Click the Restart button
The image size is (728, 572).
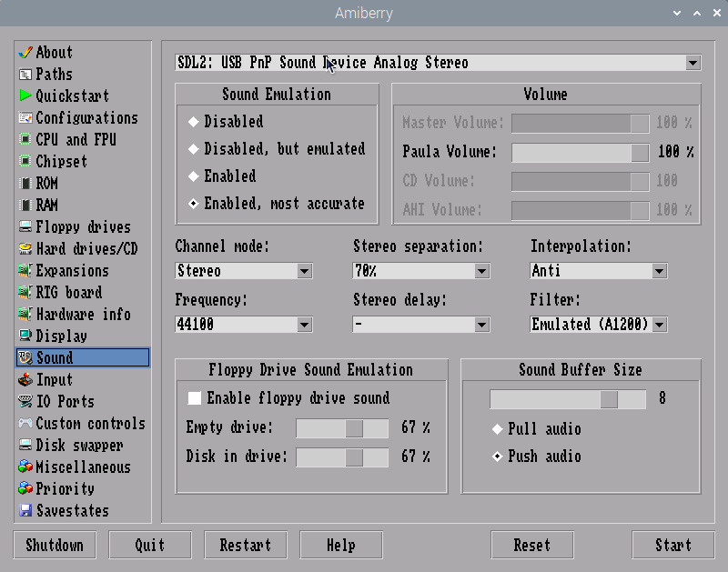click(246, 545)
